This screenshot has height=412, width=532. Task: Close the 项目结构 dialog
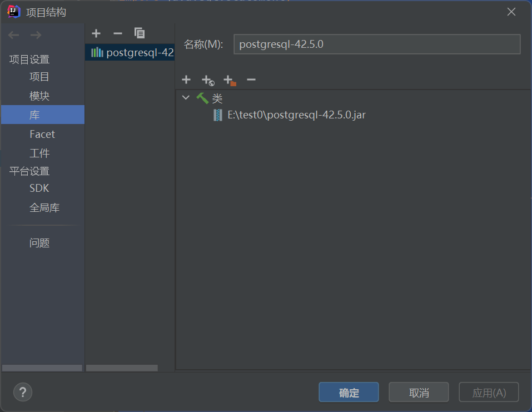pos(511,12)
